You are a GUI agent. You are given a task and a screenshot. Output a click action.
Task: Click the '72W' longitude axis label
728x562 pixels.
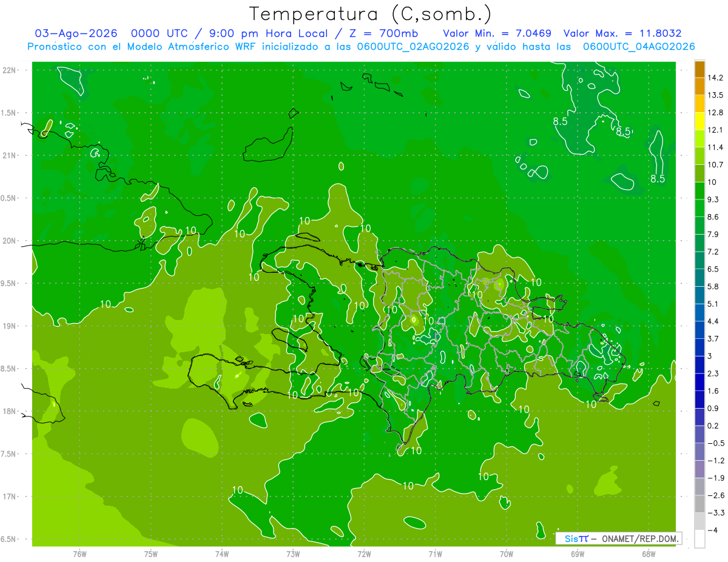[364, 554]
